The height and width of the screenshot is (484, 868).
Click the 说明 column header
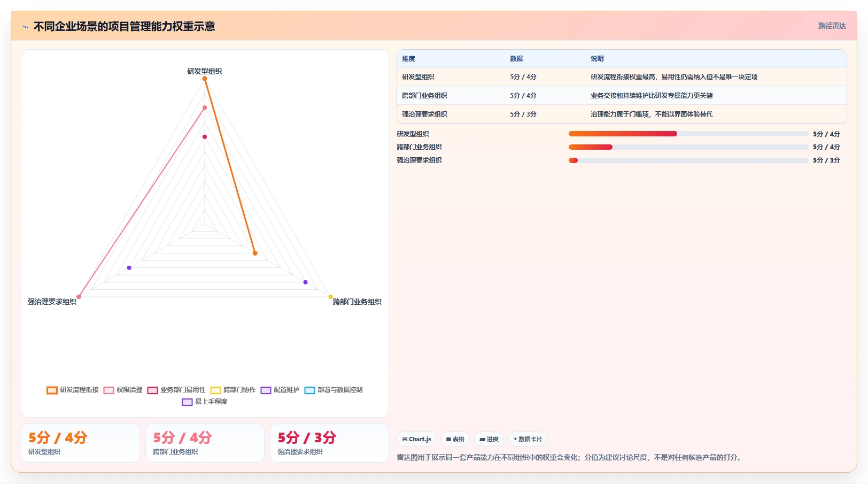(x=597, y=59)
